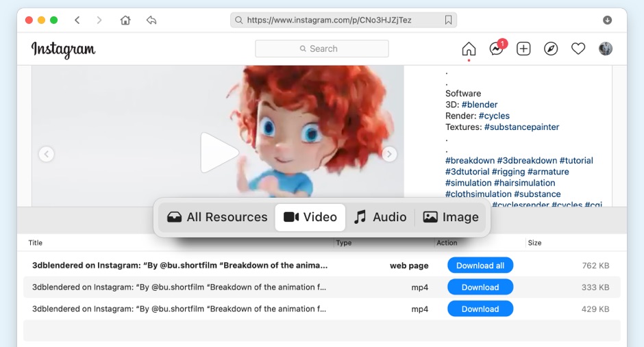This screenshot has height=347, width=644.
Task: Download the 429 KB mp4 file
Action: [480, 309]
